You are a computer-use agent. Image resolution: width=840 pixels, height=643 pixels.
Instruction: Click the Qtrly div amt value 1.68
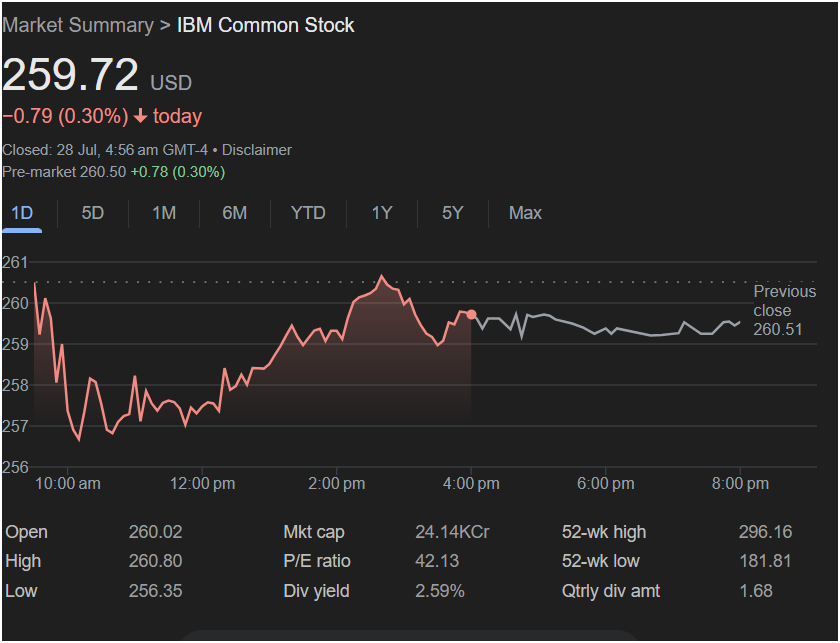point(756,591)
